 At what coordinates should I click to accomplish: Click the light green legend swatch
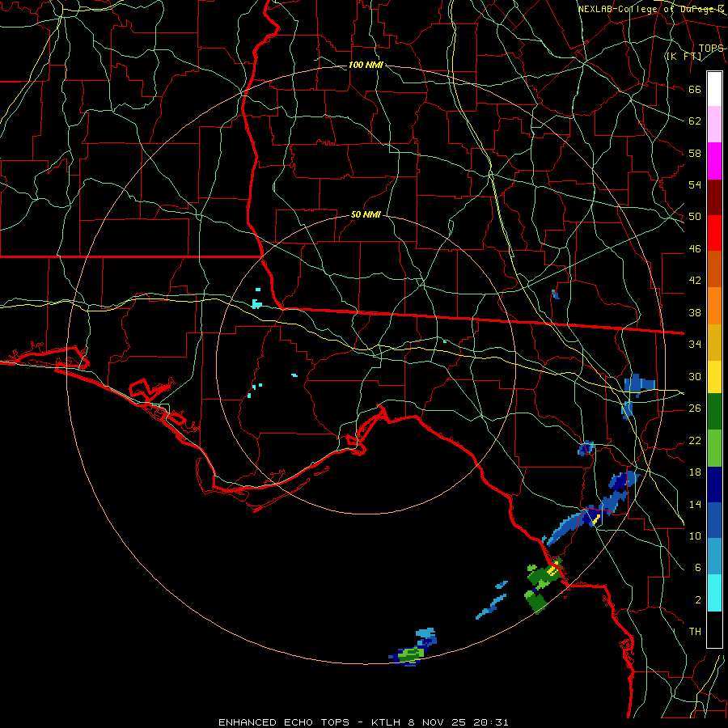coord(714,448)
